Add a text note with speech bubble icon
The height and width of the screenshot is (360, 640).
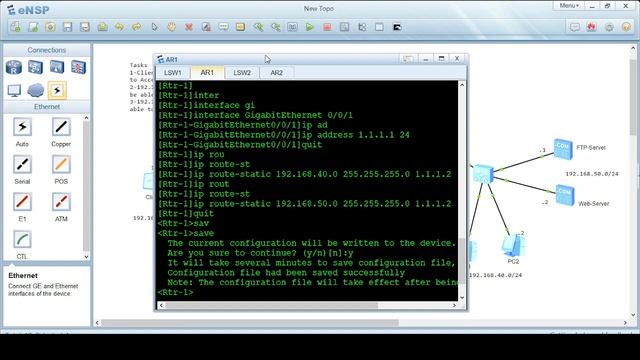coord(223,27)
